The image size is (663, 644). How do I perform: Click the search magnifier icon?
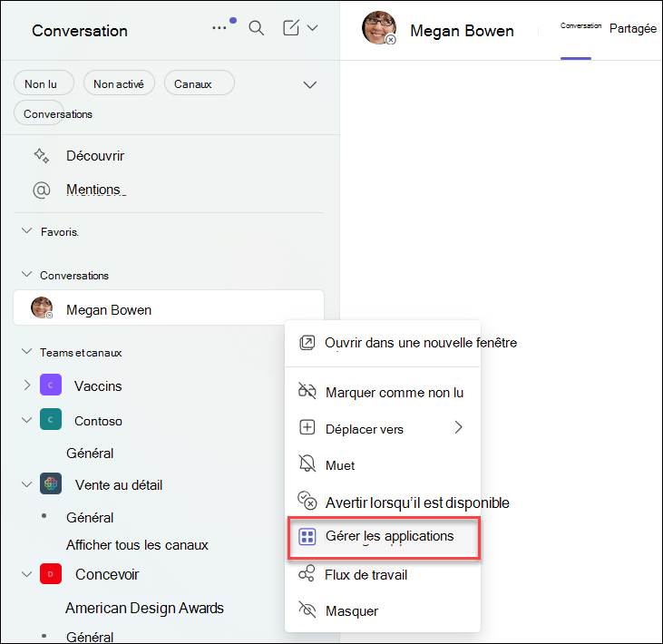(x=257, y=28)
